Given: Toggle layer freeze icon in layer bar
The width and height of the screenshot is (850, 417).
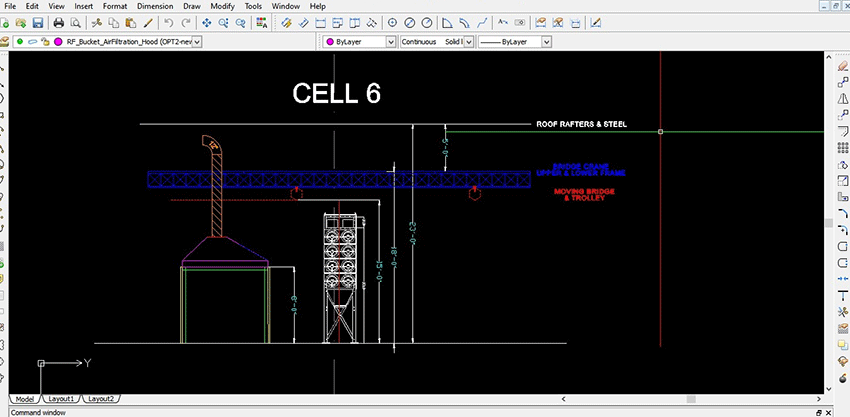Looking at the screenshot, I should (x=32, y=42).
